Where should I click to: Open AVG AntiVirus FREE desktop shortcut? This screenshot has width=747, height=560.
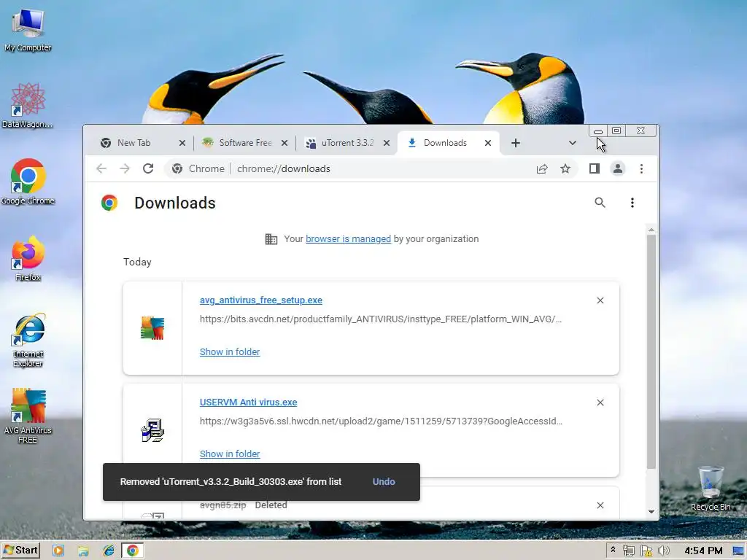[x=28, y=416]
